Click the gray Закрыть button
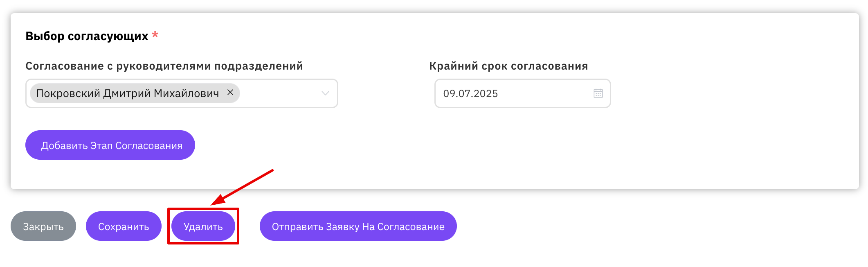868x267 pixels. (43, 226)
